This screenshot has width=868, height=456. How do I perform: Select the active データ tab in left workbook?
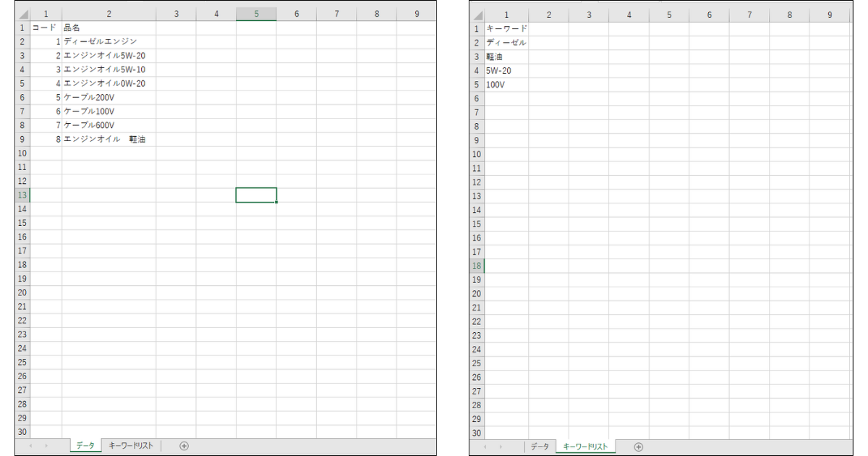coord(85,446)
